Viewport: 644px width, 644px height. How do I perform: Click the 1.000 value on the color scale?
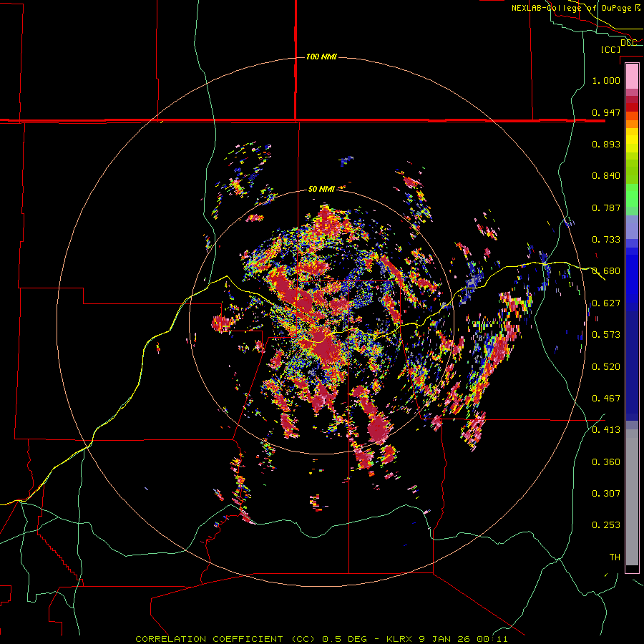tap(606, 80)
